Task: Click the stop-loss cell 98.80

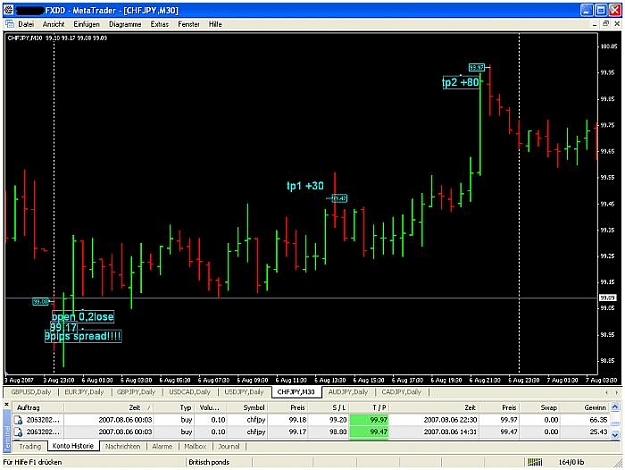Action: (x=338, y=432)
